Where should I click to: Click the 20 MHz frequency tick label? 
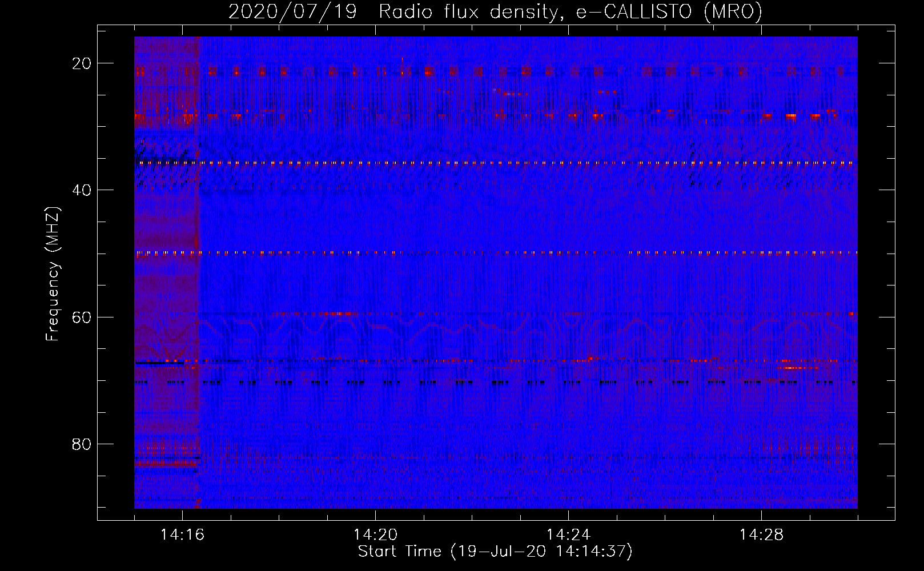(82, 63)
